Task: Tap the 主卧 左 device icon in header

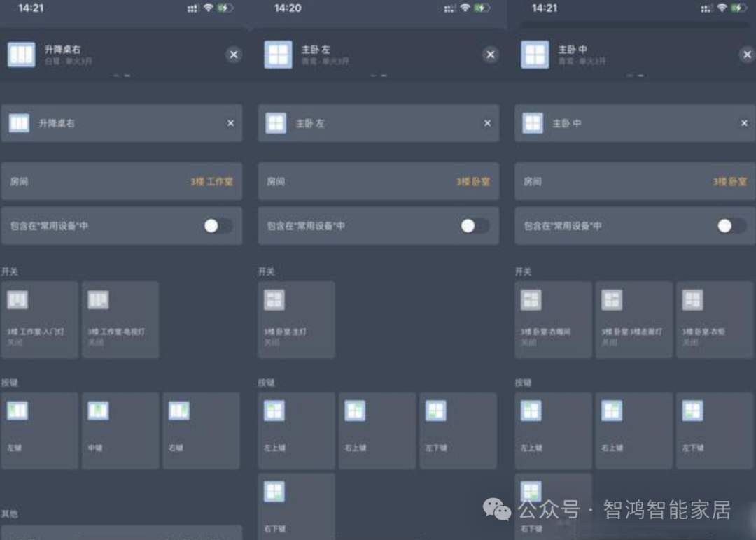Action: [278, 54]
